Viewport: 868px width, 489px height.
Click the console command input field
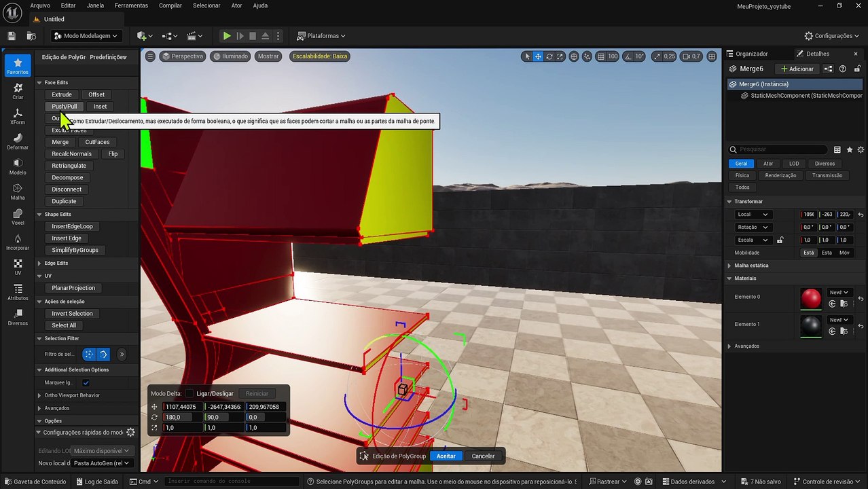coord(232,482)
